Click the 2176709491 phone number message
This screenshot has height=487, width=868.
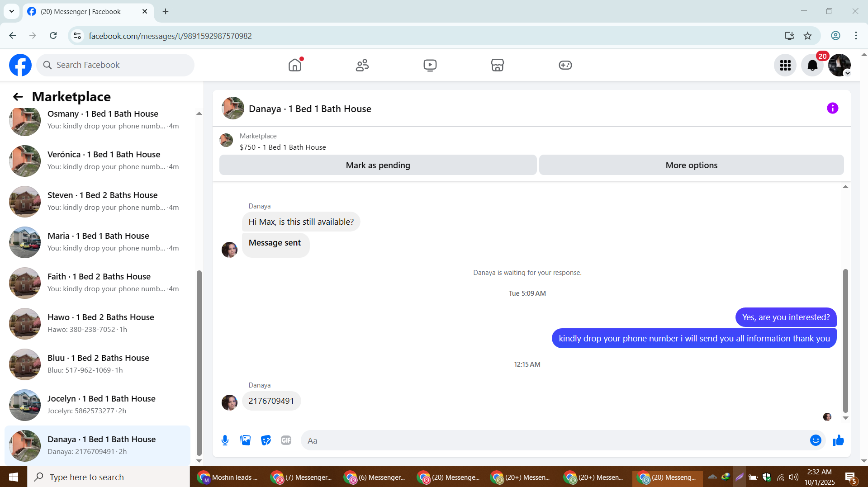[x=271, y=401]
